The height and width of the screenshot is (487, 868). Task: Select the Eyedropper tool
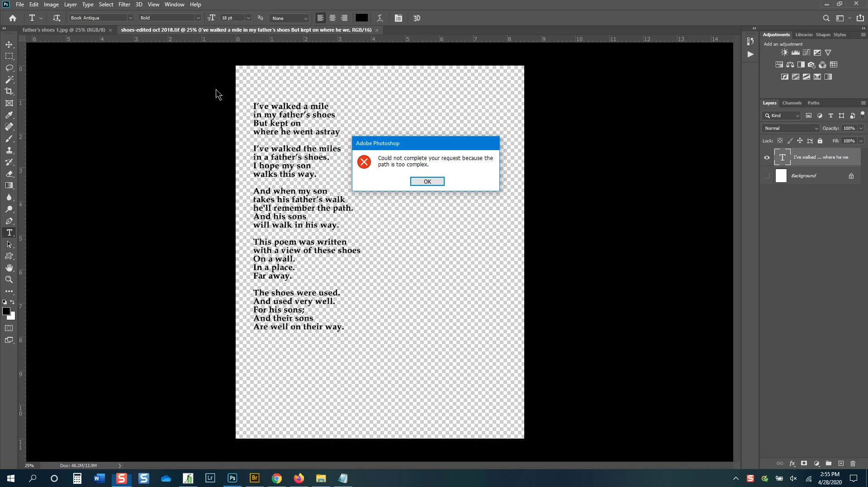pyautogui.click(x=9, y=115)
